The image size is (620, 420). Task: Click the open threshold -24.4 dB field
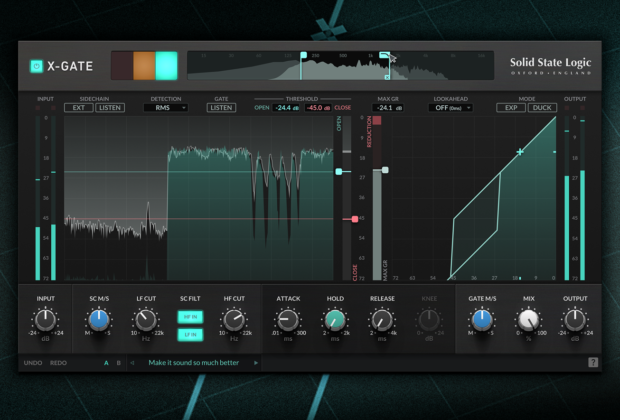pos(287,108)
